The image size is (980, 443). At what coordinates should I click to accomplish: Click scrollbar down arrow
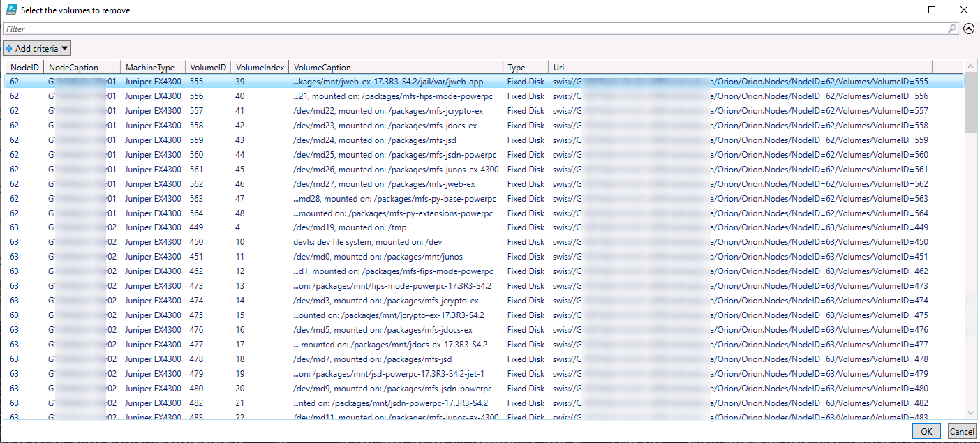tap(970, 413)
